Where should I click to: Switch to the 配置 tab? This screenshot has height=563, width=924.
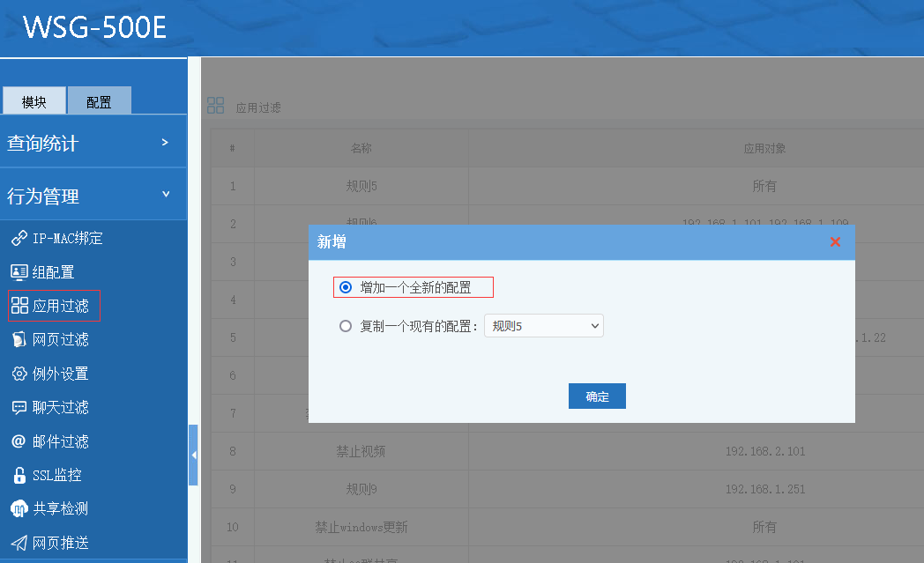pyautogui.click(x=99, y=101)
